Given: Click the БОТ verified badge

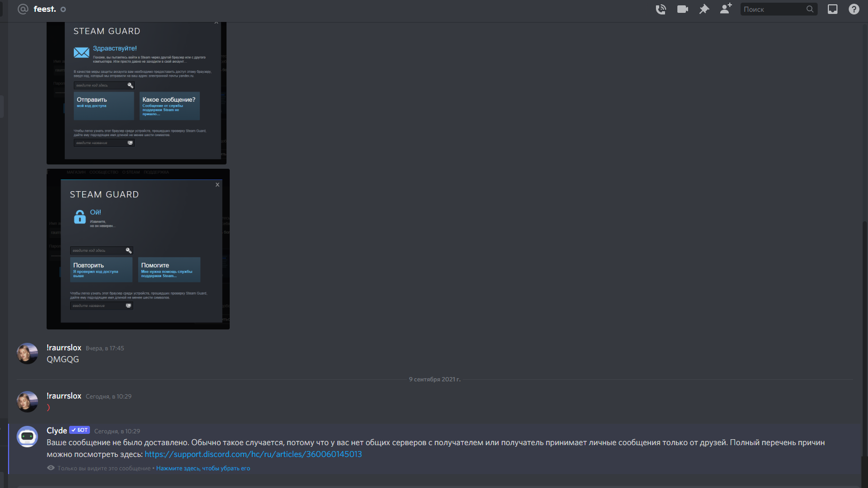Looking at the screenshot, I should 80,430.
